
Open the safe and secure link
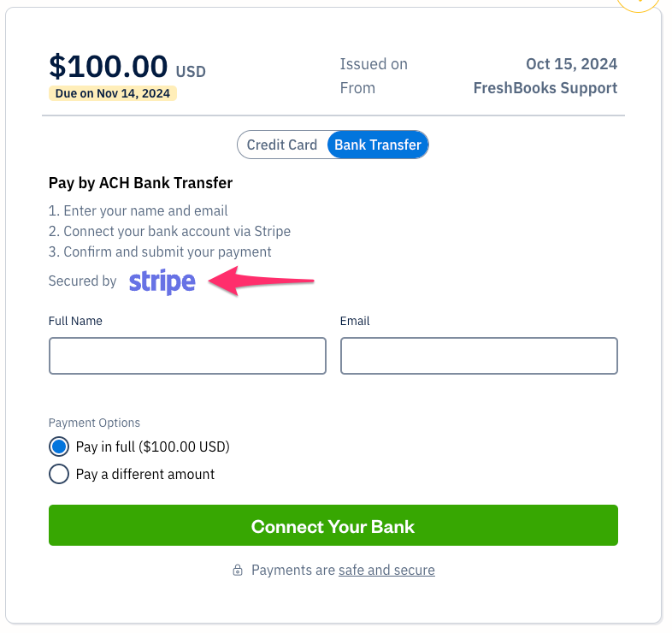click(386, 571)
